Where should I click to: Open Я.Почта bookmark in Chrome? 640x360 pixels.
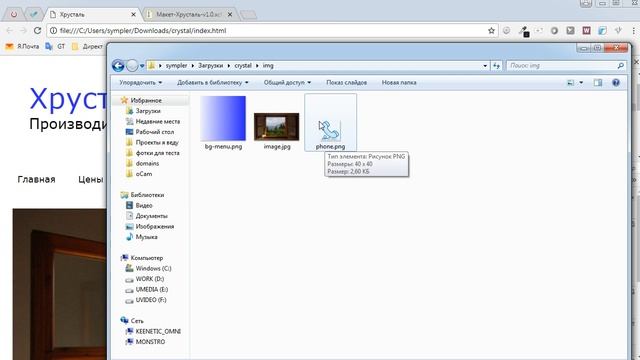[x=22, y=47]
